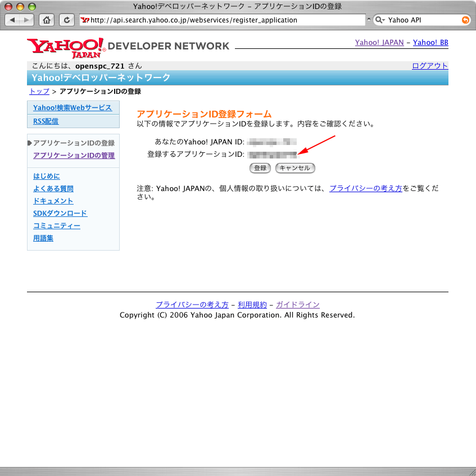
Task: Click the username openspc_721 text
Action: 100,66
